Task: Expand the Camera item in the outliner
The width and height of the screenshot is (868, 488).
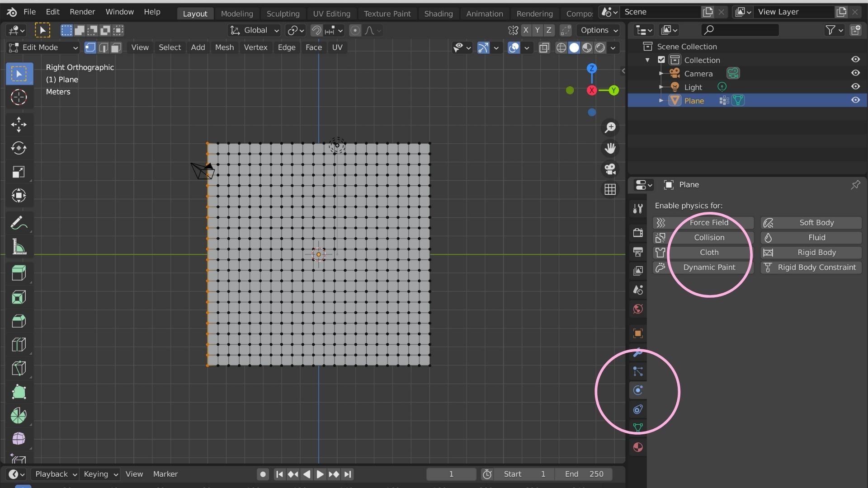Action: tap(661, 73)
